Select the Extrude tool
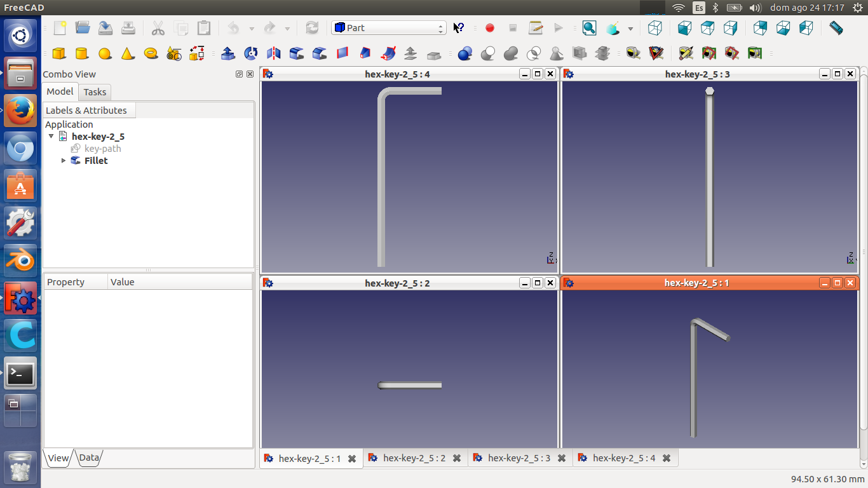Viewport: 868px width, 488px height. point(228,53)
